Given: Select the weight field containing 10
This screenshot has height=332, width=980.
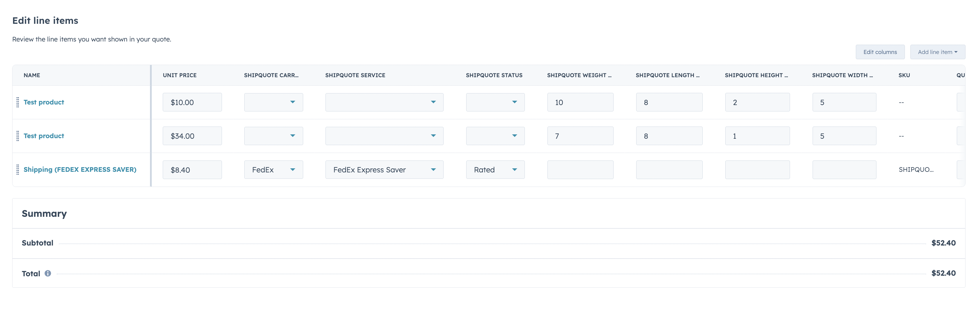Looking at the screenshot, I should click(580, 102).
